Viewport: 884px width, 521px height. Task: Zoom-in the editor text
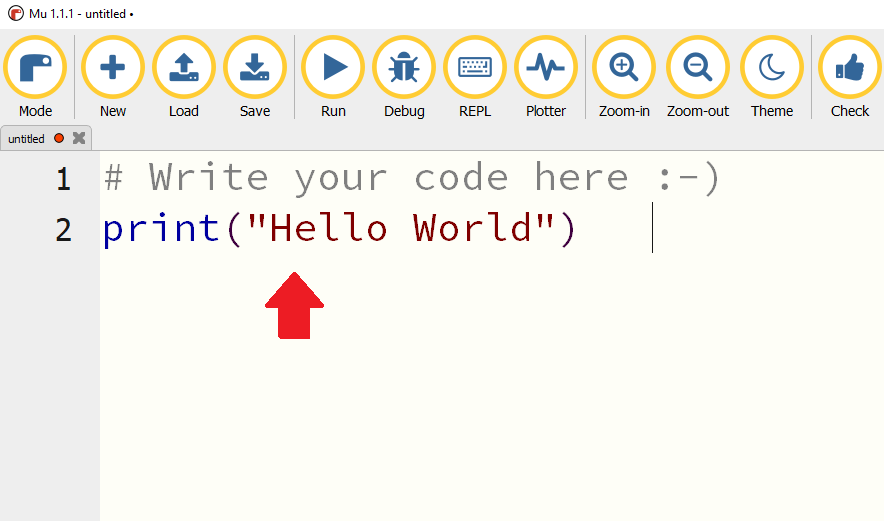[x=624, y=77]
